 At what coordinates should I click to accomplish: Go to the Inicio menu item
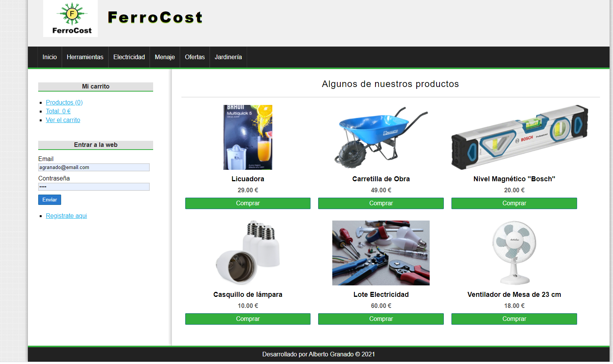point(50,57)
